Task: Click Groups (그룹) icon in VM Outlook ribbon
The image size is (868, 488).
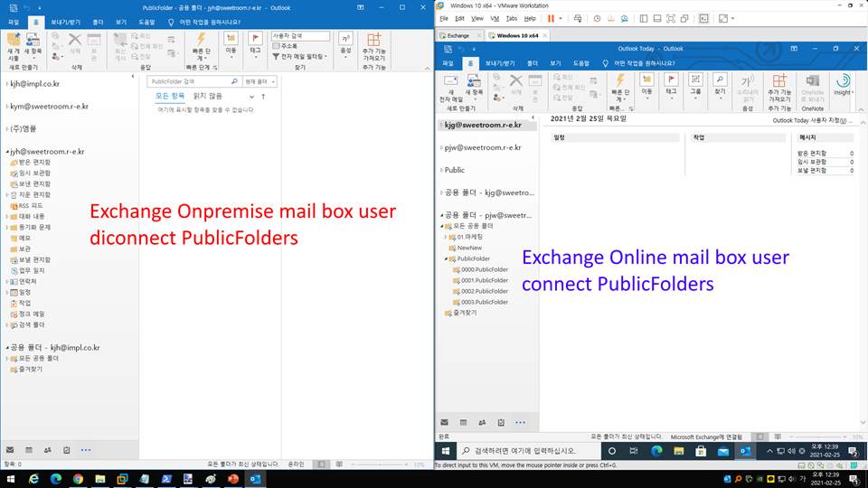Action: (x=696, y=80)
